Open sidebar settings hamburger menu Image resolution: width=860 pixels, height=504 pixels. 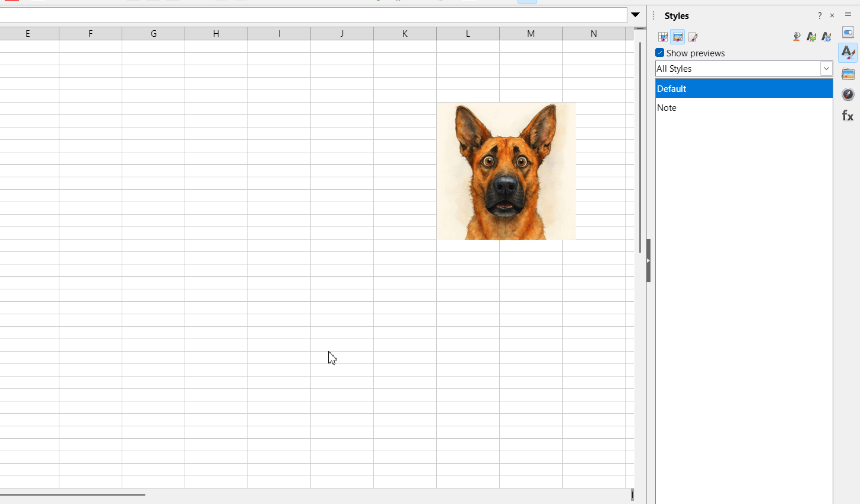848,15
